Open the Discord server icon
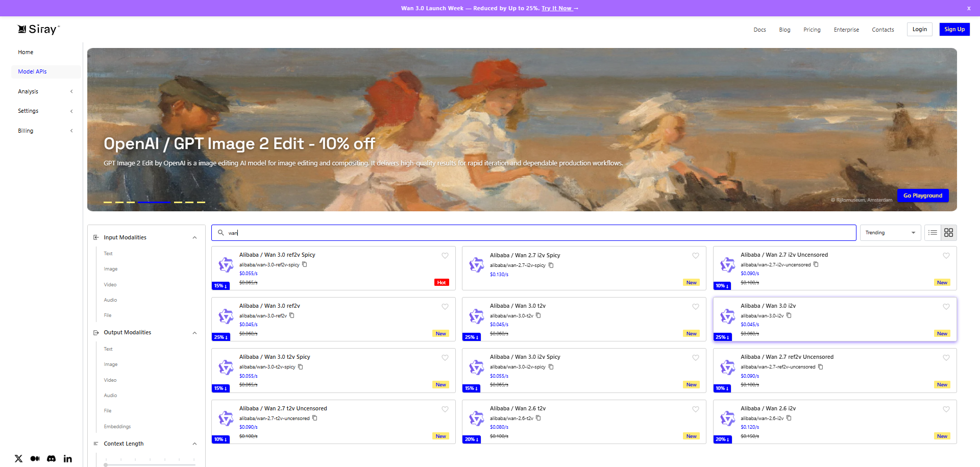This screenshot has height=467, width=980. (51, 458)
